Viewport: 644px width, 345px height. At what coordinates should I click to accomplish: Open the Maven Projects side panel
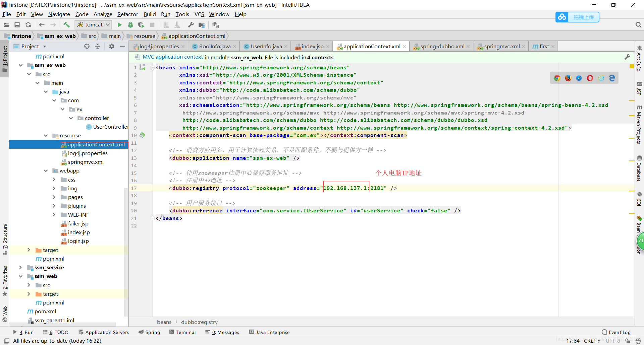pos(639,125)
